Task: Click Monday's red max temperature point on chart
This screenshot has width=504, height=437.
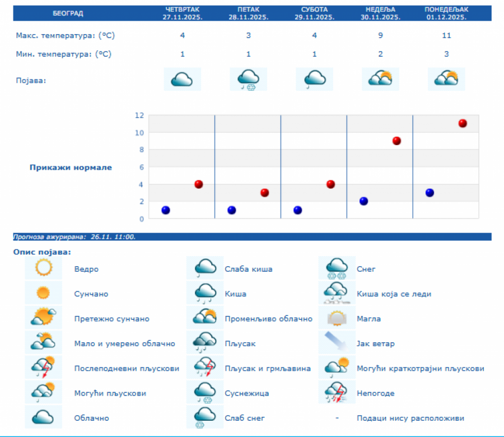Action: pyautogui.click(x=463, y=123)
